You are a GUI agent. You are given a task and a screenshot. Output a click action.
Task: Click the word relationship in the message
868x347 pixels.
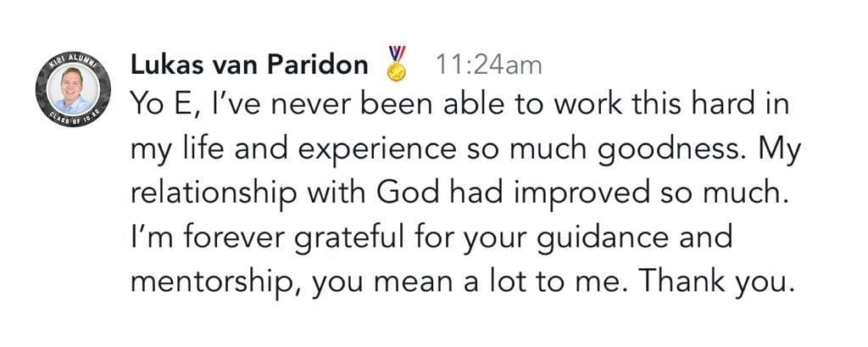(x=213, y=195)
